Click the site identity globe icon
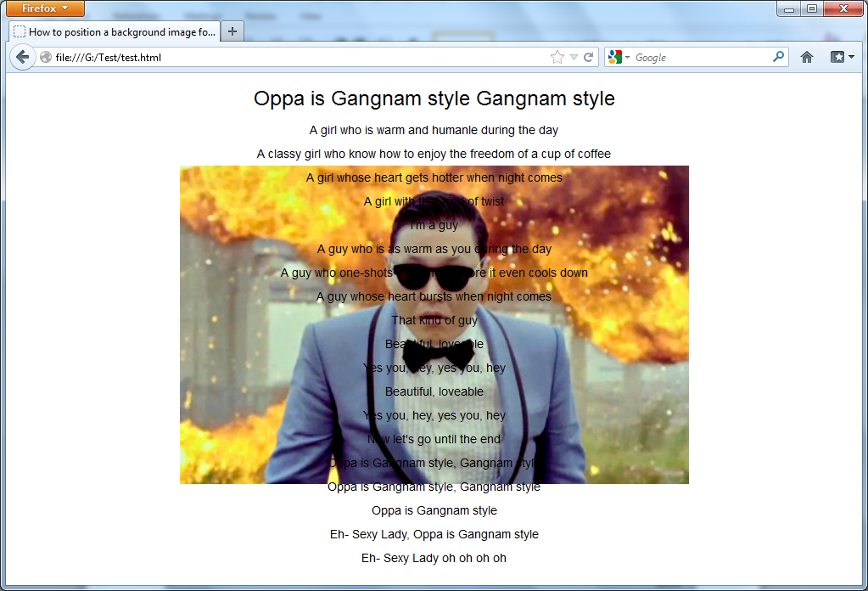 pos(46,57)
